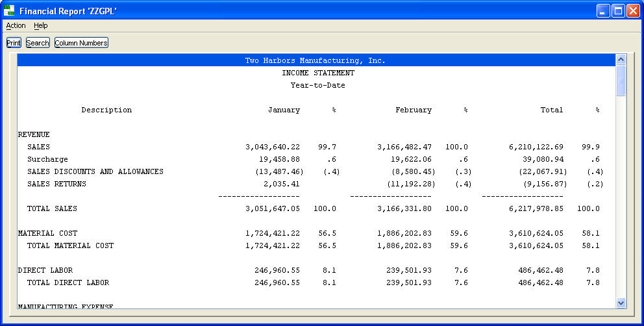Click the Search button
This screenshot has width=644, height=326.
(x=38, y=43)
